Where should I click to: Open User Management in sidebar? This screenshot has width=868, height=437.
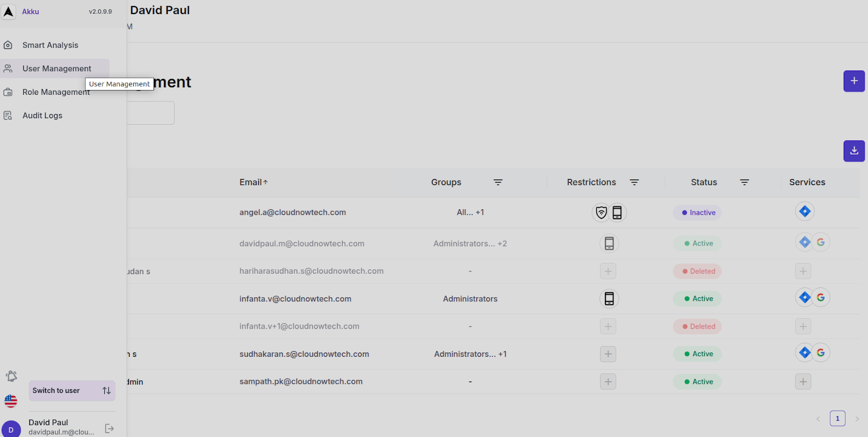[x=55, y=68]
